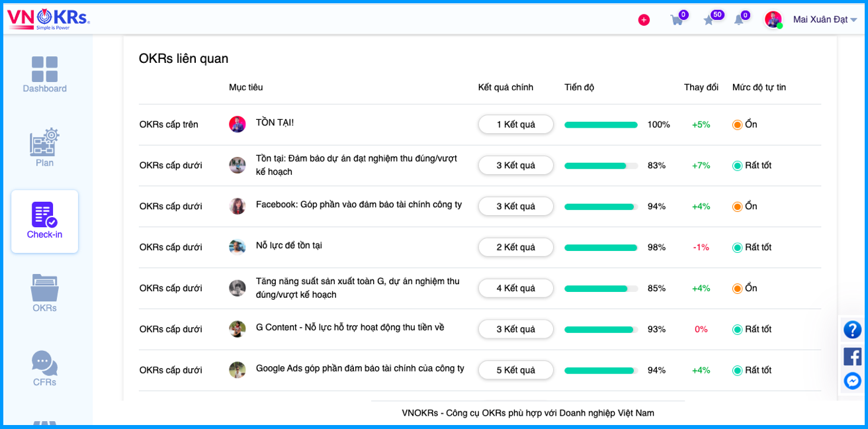Open the '4 Kết quả' button
The height and width of the screenshot is (429, 868).
point(516,289)
